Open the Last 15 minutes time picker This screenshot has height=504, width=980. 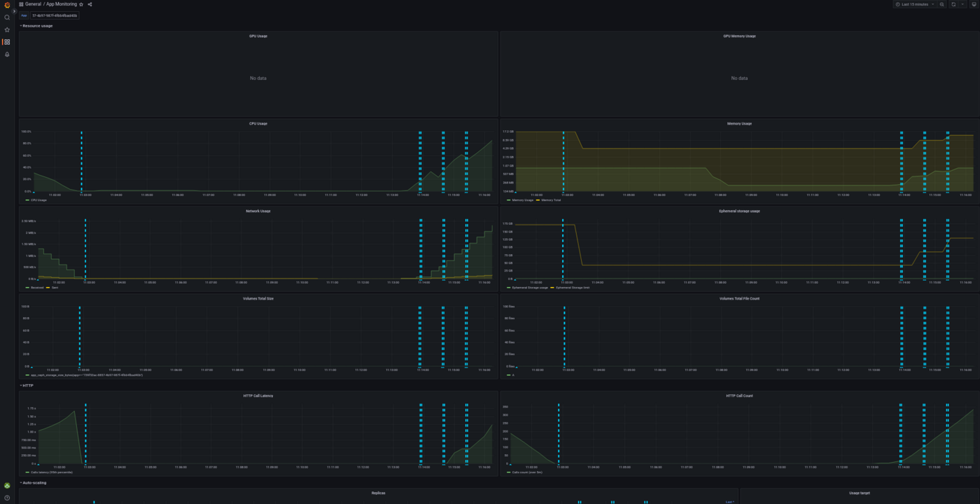pyautogui.click(x=915, y=4)
